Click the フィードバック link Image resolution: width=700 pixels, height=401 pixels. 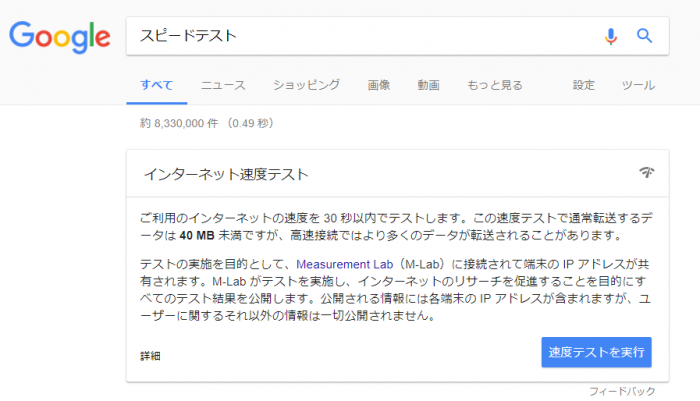622,391
